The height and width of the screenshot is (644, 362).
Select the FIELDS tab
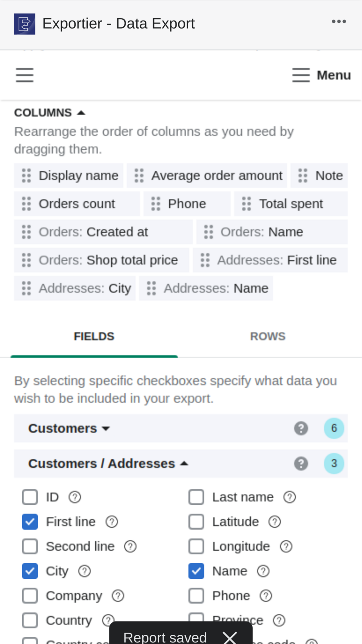tap(94, 335)
